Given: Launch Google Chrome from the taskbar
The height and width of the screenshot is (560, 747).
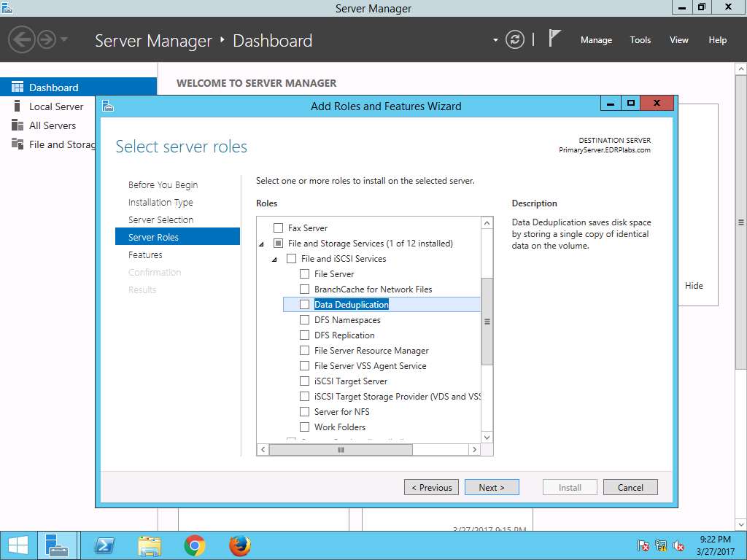Looking at the screenshot, I should [195, 545].
